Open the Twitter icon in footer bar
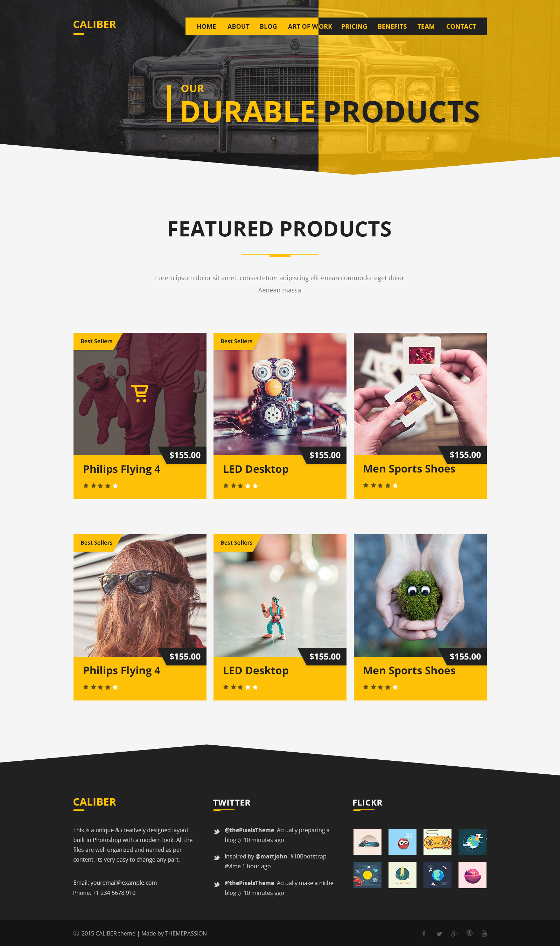Viewport: 560px width, 946px height. tap(439, 933)
